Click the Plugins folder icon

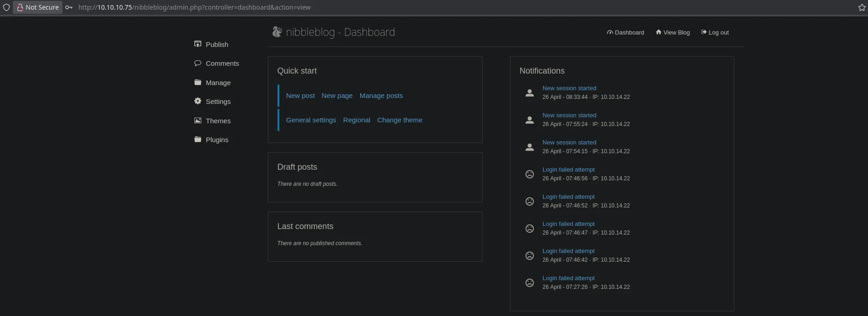198,139
